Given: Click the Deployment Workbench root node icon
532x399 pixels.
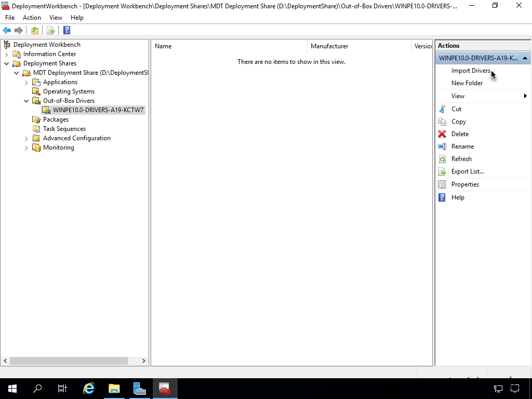Looking at the screenshot, I should [x=7, y=45].
